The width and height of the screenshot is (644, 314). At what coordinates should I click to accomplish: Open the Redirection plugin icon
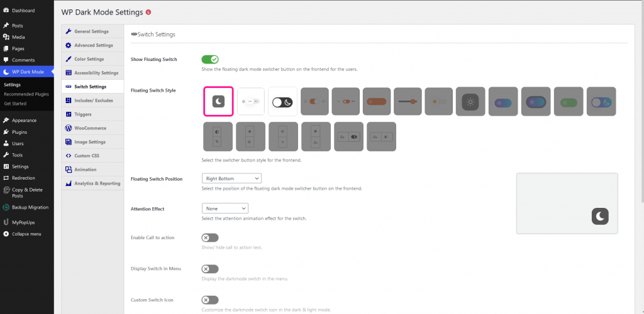tap(6, 178)
